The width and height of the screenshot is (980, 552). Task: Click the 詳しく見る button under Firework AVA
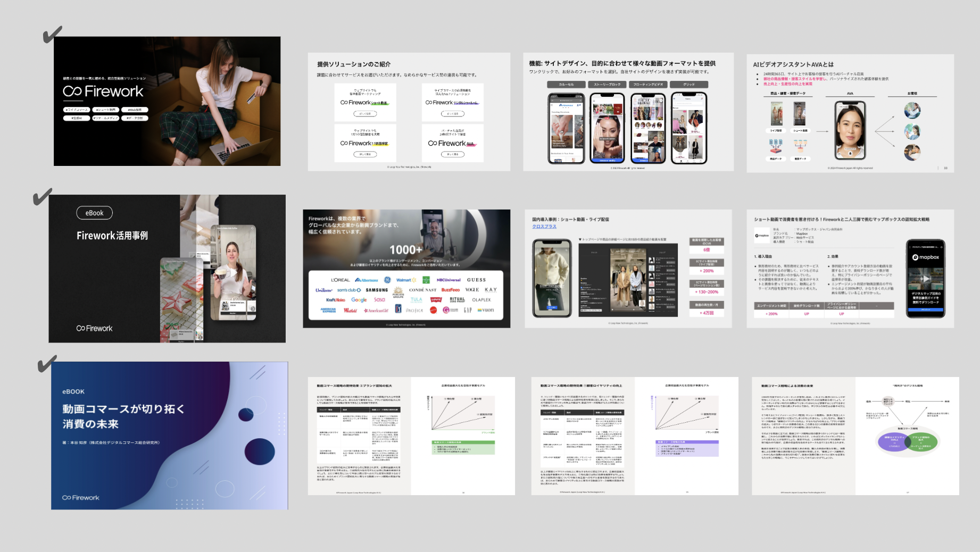(452, 155)
